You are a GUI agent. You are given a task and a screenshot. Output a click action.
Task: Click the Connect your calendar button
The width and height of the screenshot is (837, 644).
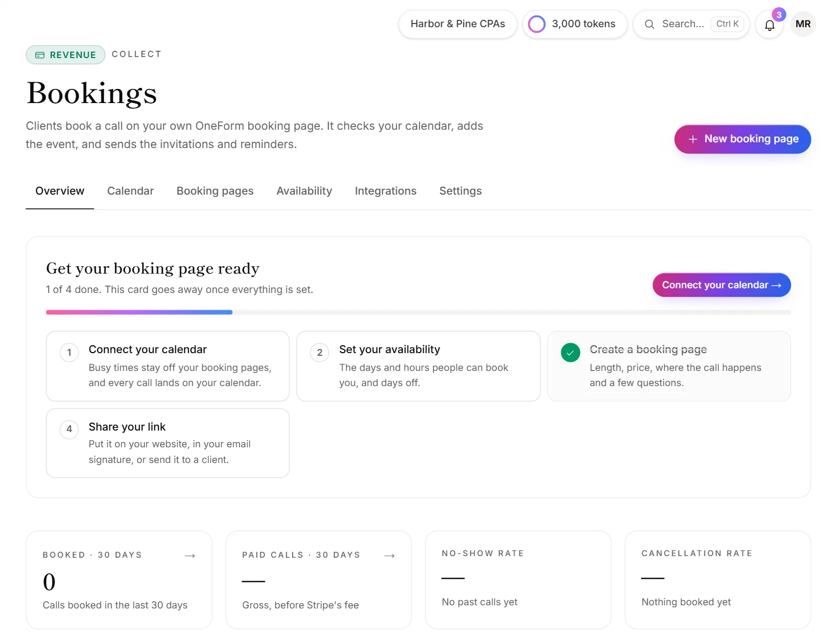pos(722,285)
